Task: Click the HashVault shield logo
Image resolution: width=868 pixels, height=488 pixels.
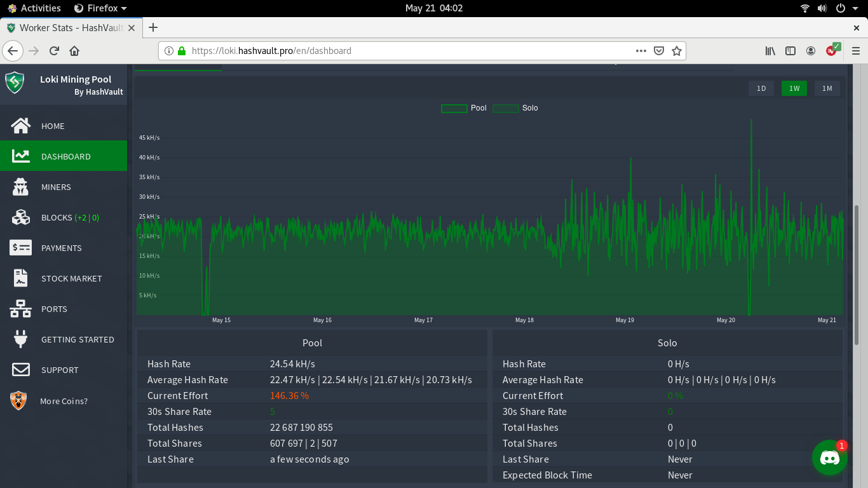Action: pyautogui.click(x=15, y=83)
